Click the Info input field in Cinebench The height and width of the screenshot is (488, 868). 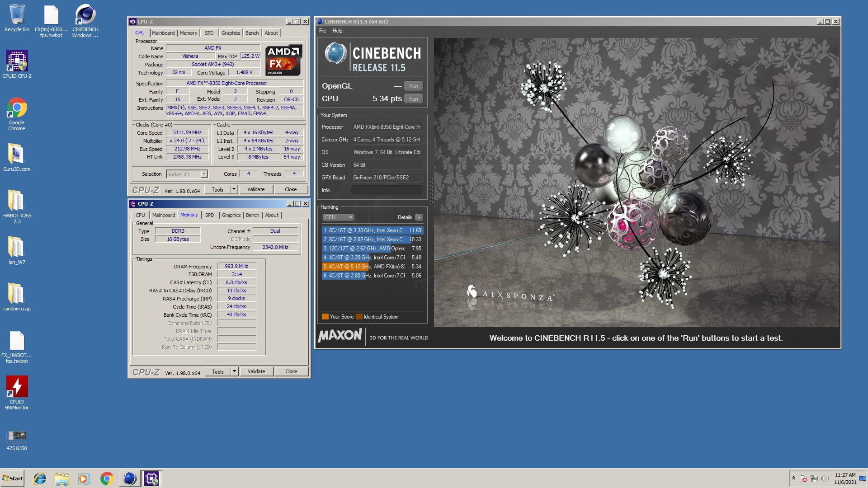click(387, 190)
